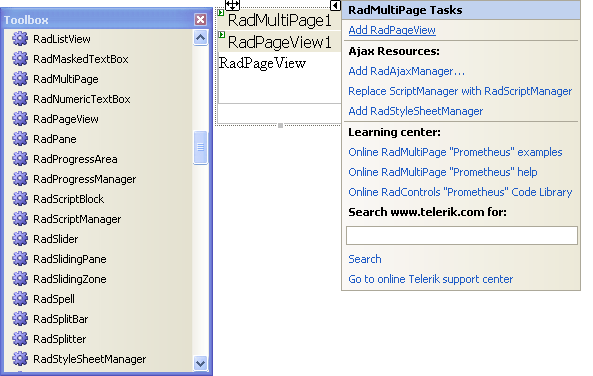Image resolution: width=593 pixels, height=376 pixels.
Task: Click the green marker beside RadMultiPage1
Action: tap(221, 13)
